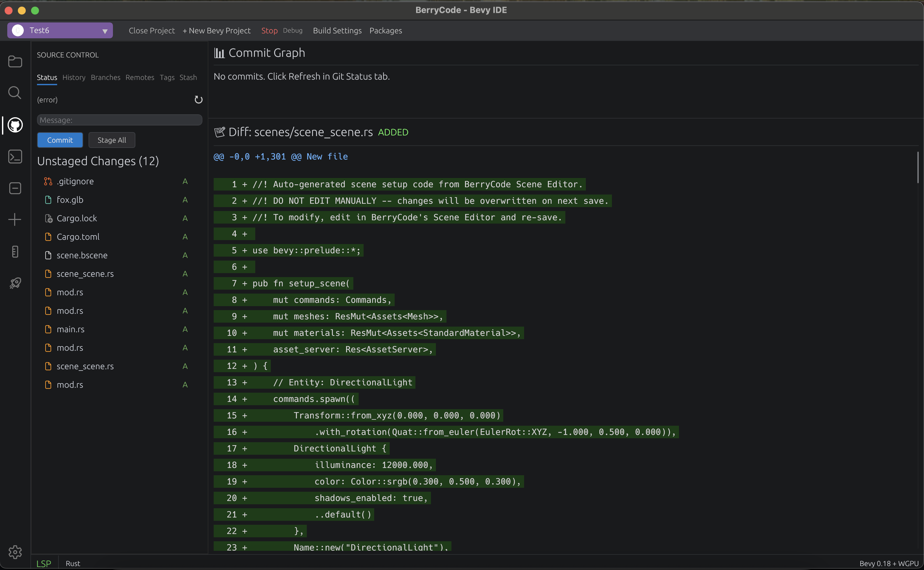924x570 pixels.
Task: Click diff line 5 'use bevy::prelude::*;'
Action: (288, 250)
